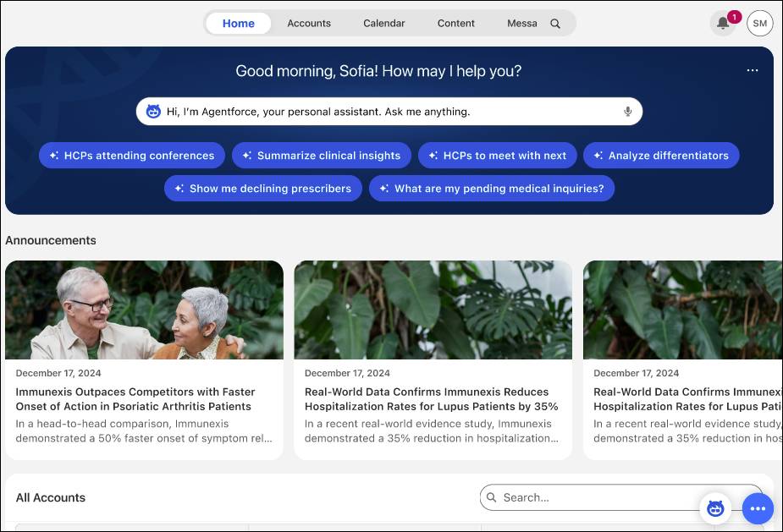
Task: Open the blue floating actions button
Action: (x=758, y=508)
